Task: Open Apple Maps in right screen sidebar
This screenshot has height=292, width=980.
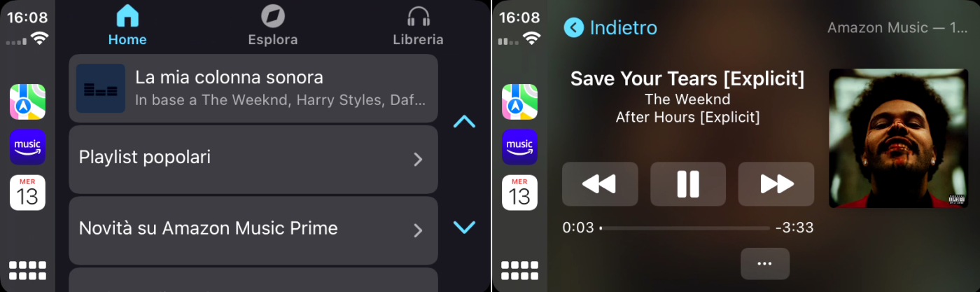Action: [x=519, y=102]
